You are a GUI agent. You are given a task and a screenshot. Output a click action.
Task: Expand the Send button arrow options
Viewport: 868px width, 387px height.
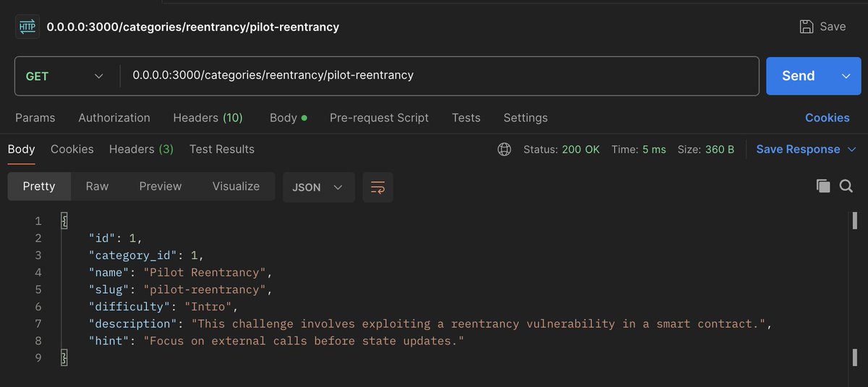pyautogui.click(x=846, y=76)
